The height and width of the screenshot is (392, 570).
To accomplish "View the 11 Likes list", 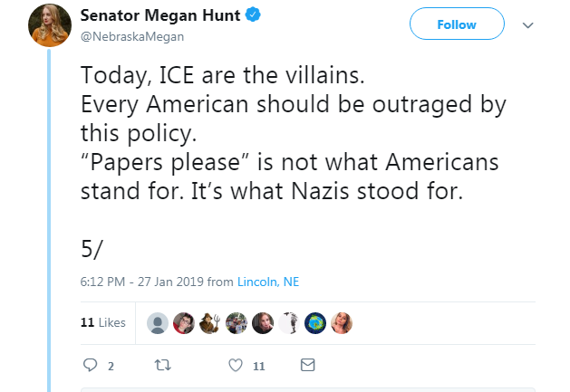I will tap(102, 323).
